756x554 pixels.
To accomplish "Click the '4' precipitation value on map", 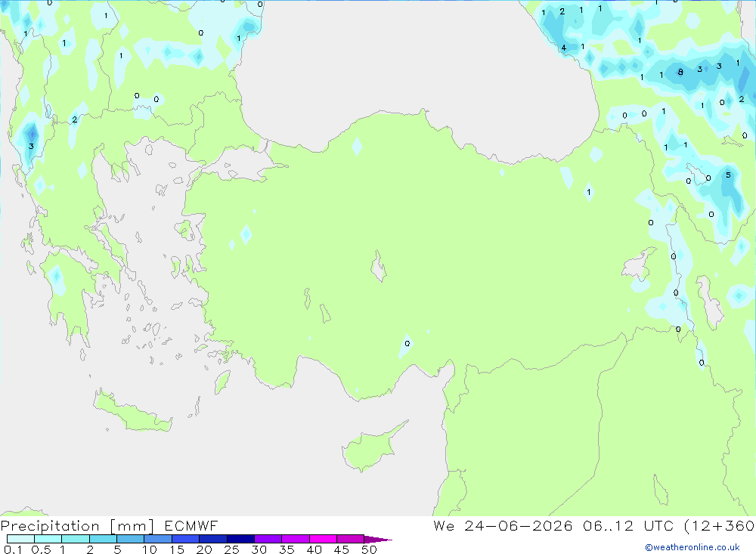I will 564,48.
